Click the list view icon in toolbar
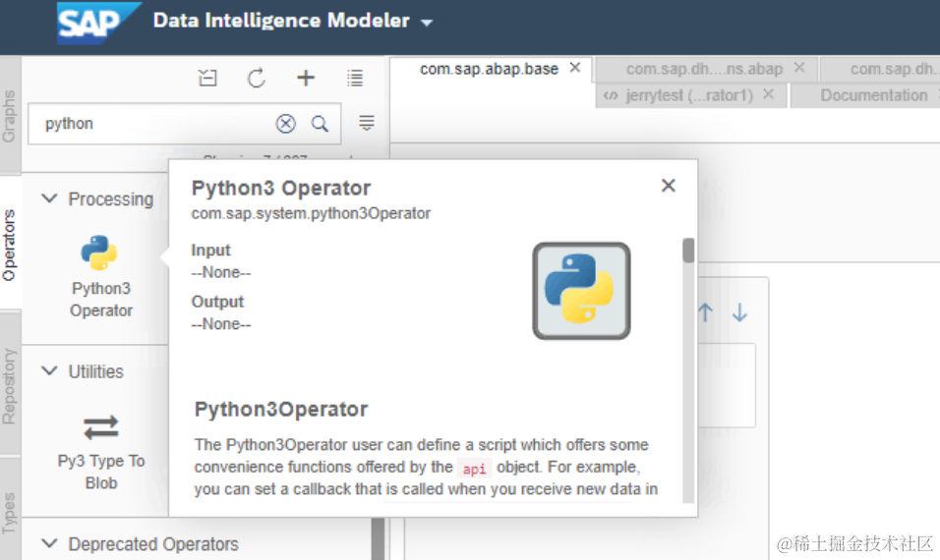Screen dimensions: 940x560 point(355,78)
